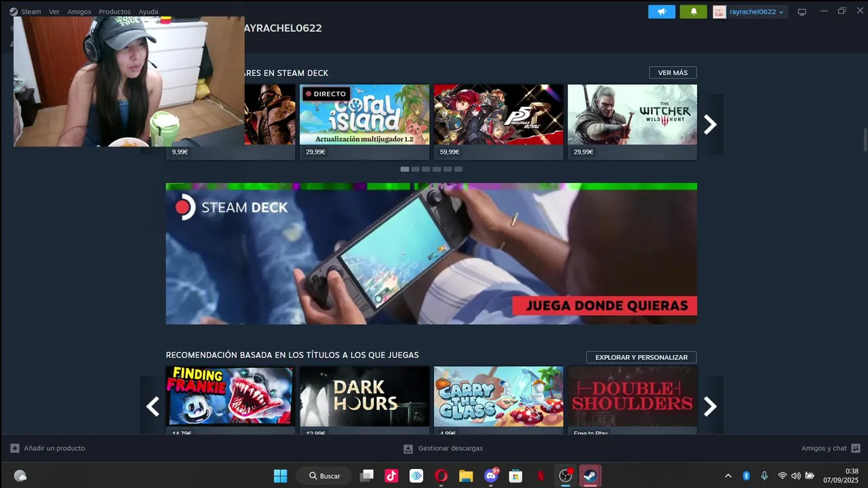Click the page vertical scrollbar thumb

[865, 140]
